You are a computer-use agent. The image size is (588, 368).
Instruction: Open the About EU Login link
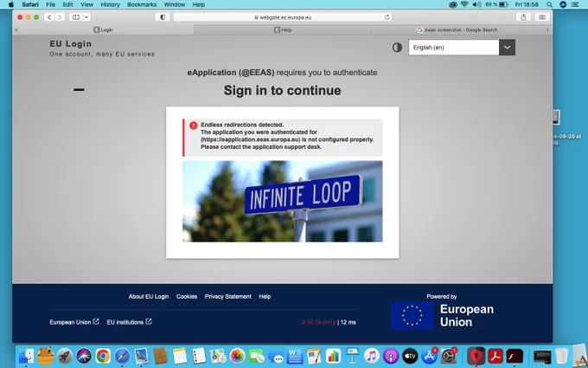coord(149,296)
